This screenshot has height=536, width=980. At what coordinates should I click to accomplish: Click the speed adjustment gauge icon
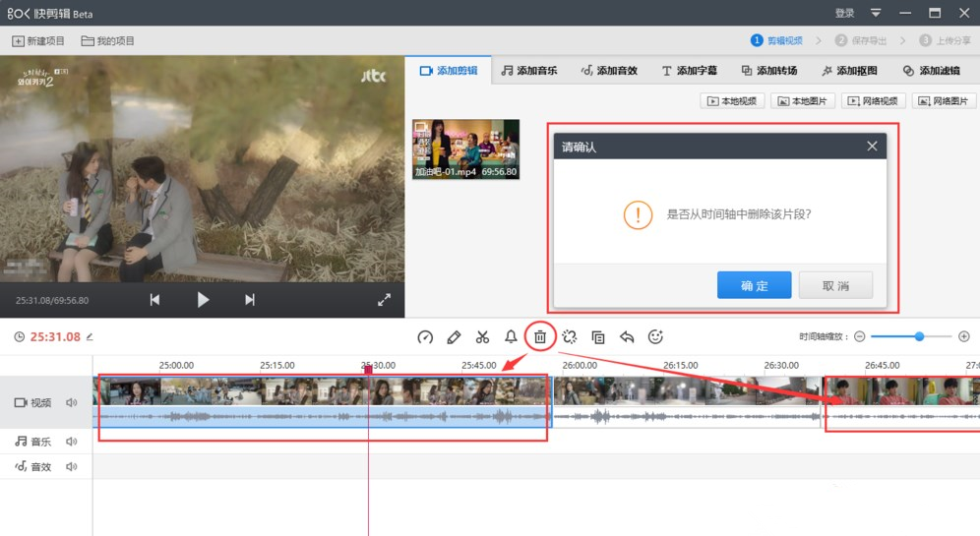pos(425,336)
